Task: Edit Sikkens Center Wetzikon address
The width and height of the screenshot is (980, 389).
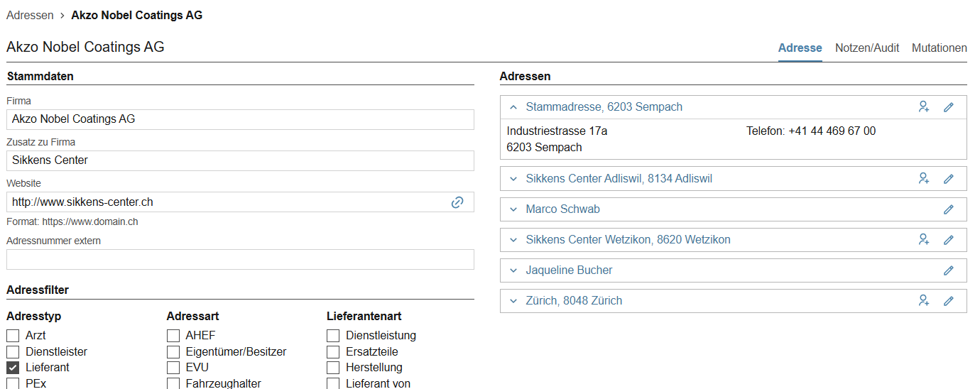Action: [948, 240]
